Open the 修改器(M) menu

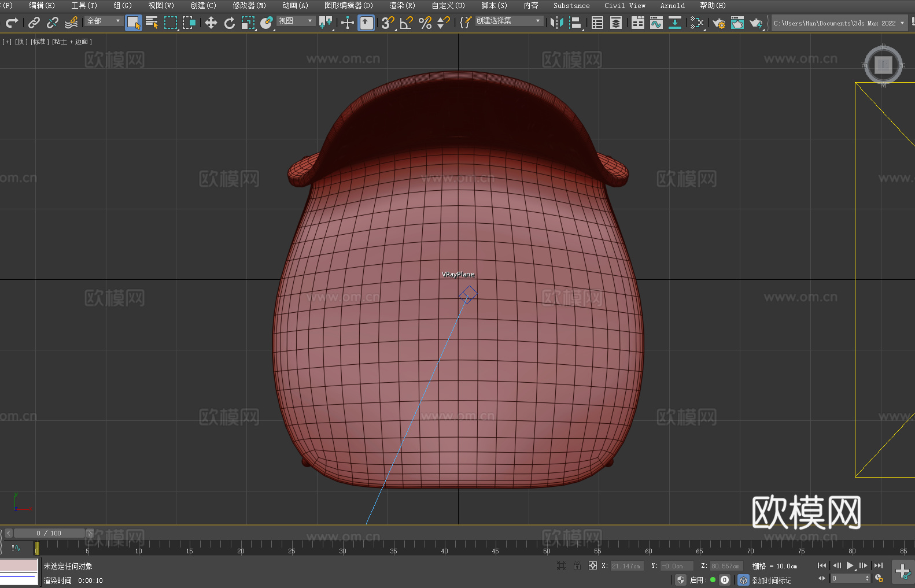(x=249, y=5)
